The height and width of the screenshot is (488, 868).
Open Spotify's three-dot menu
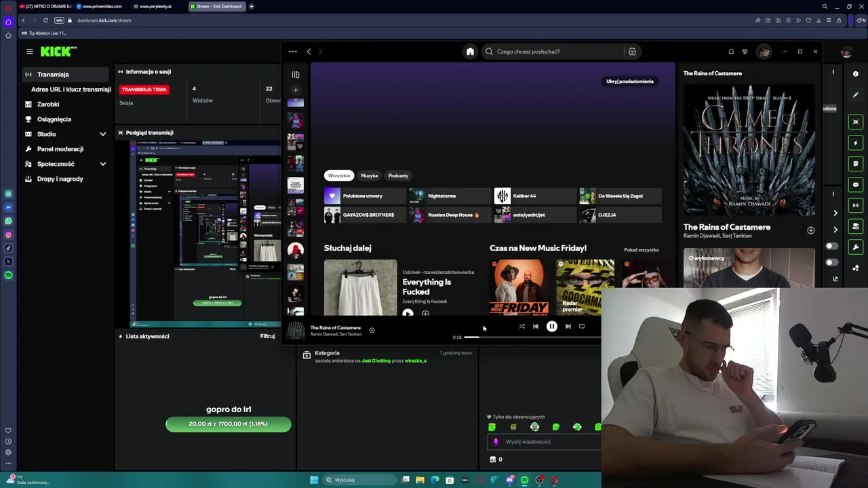(x=292, y=52)
